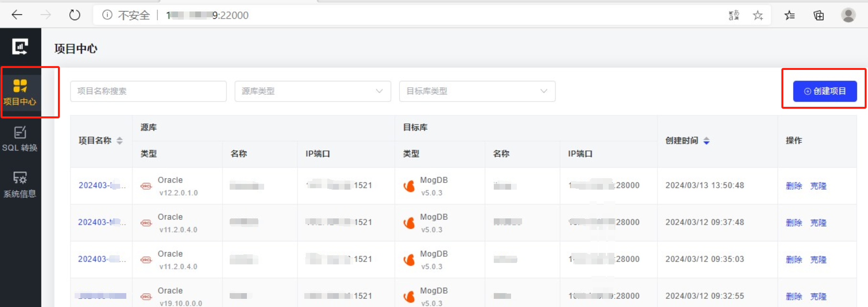
Task: Click MogDB icon in the 13:50:48 row
Action: point(409,186)
